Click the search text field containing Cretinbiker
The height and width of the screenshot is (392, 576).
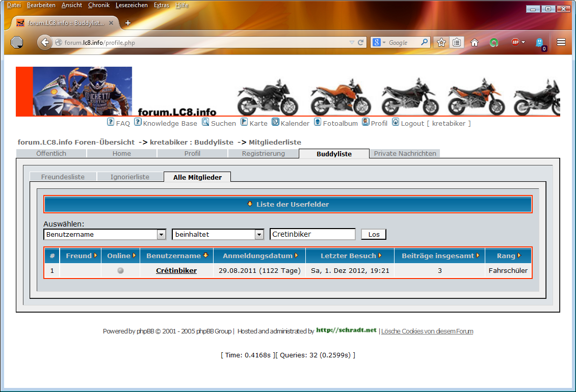(x=312, y=235)
